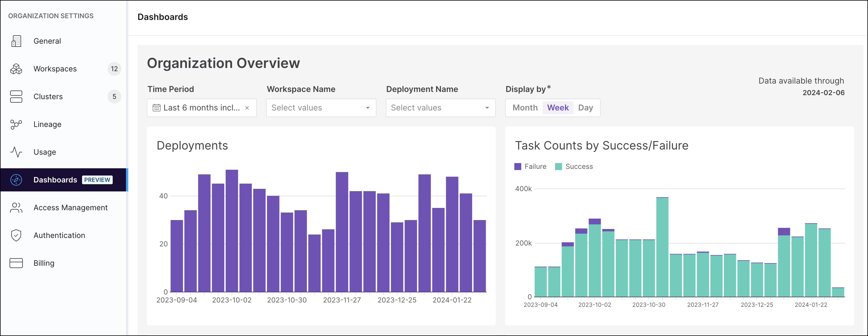
Task: Switch Display by to Month
Action: [x=525, y=108]
